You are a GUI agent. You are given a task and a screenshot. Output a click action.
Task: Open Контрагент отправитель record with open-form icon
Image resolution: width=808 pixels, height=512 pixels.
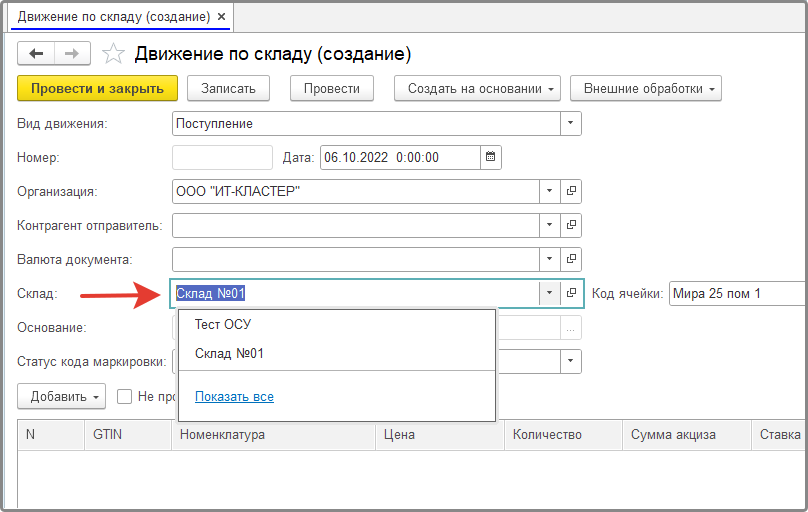click(x=571, y=225)
